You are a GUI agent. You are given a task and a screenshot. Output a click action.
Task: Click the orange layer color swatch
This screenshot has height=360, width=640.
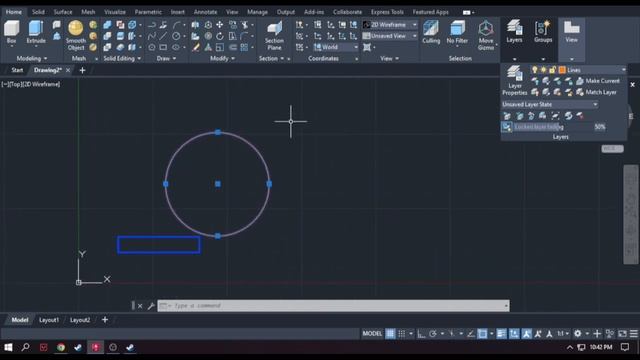[562, 70]
